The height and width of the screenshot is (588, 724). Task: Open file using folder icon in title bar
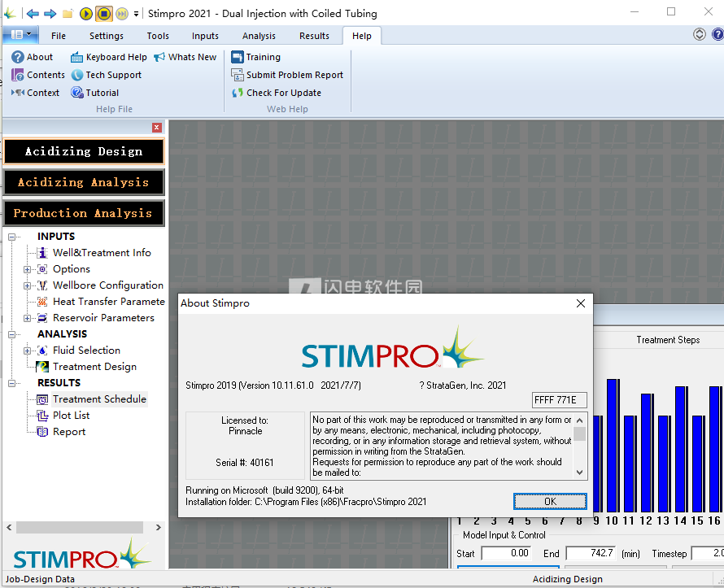coord(68,13)
